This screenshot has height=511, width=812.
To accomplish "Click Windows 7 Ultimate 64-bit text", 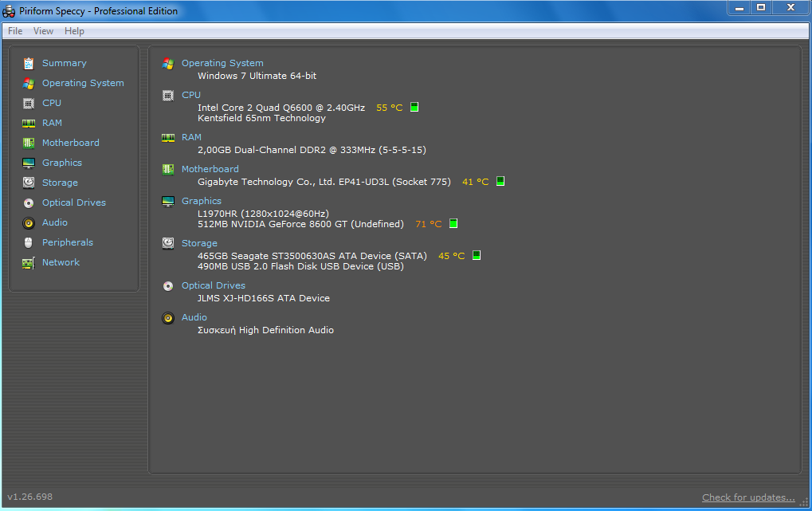I will coord(257,76).
